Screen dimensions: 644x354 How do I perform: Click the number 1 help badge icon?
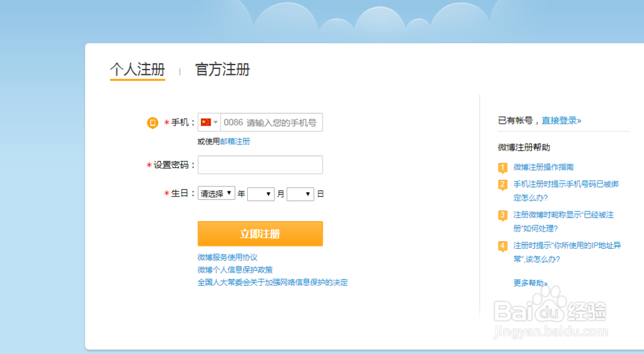[503, 168]
